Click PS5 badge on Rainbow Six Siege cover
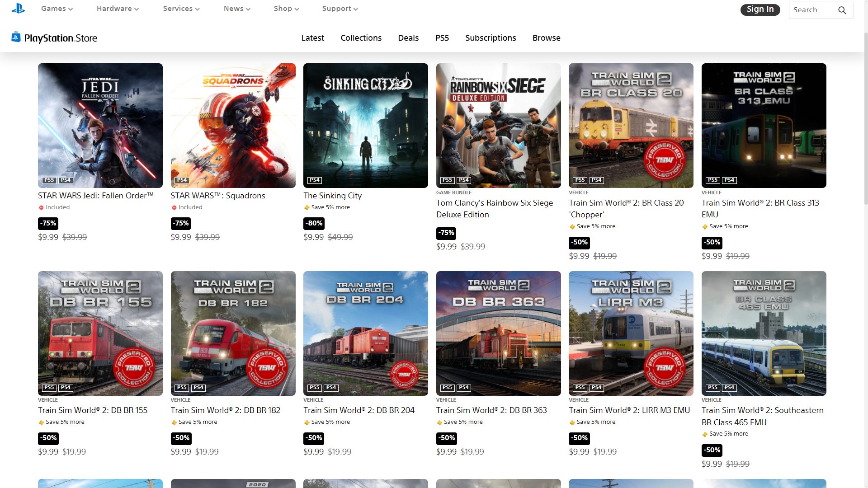Screen dimensions: 868x488 447,180
